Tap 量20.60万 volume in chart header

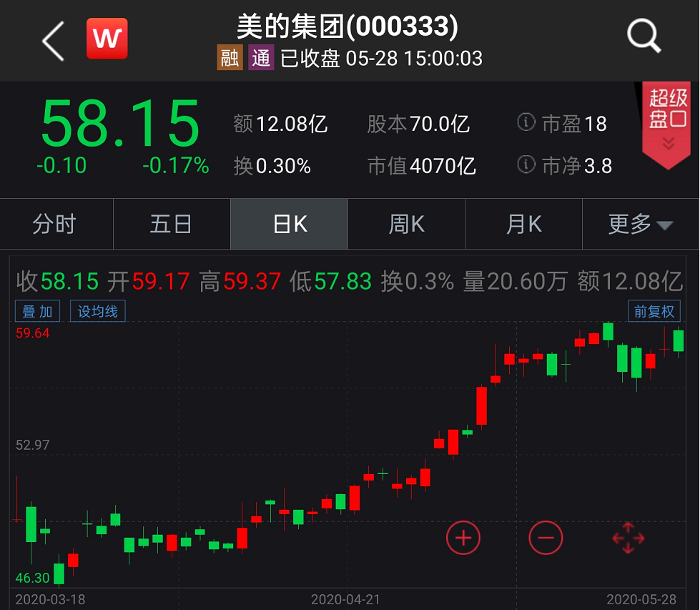(516, 281)
